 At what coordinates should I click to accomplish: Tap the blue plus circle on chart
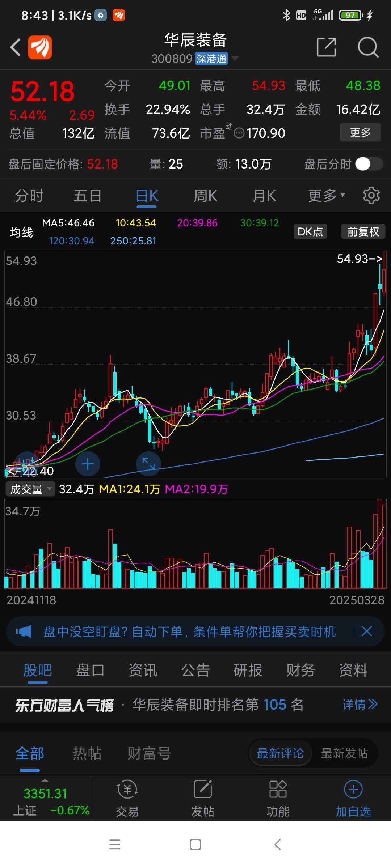[x=88, y=464]
